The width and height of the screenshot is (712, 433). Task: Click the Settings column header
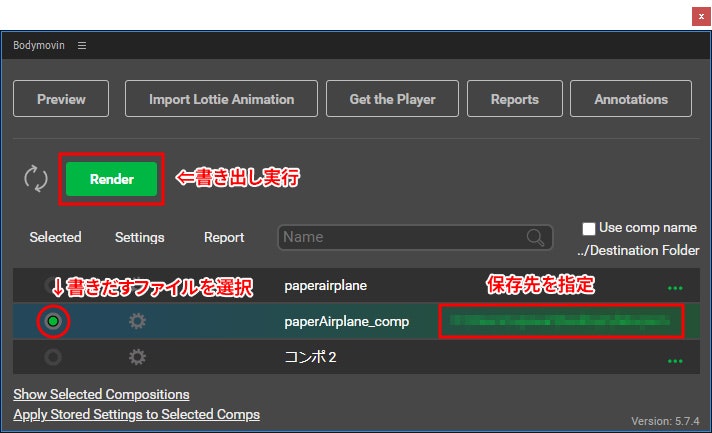[x=139, y=237]
